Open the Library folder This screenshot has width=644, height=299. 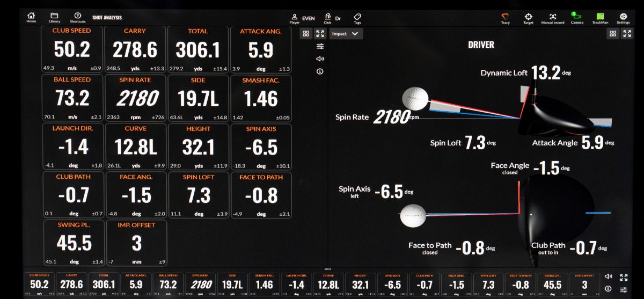[x=54, y=17]
